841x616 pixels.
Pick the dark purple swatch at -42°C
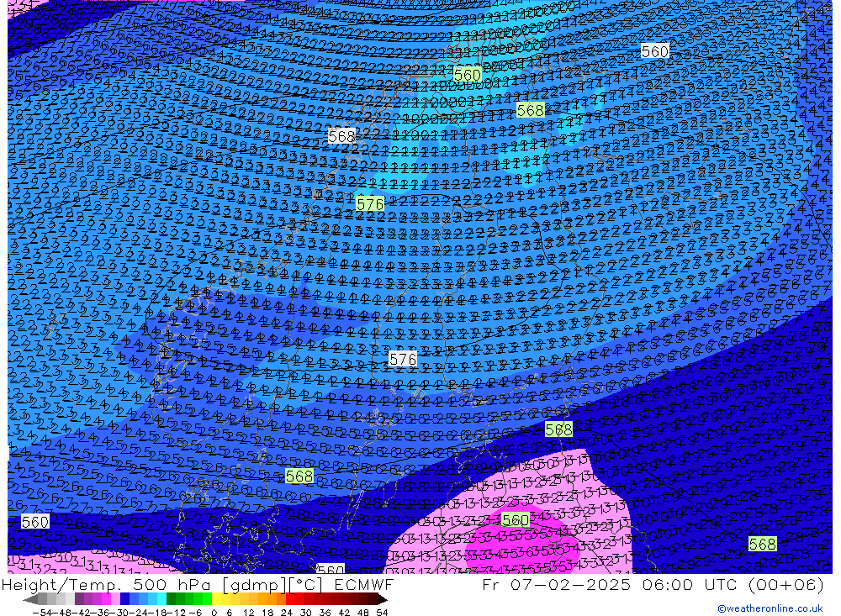tap(79, 600)
